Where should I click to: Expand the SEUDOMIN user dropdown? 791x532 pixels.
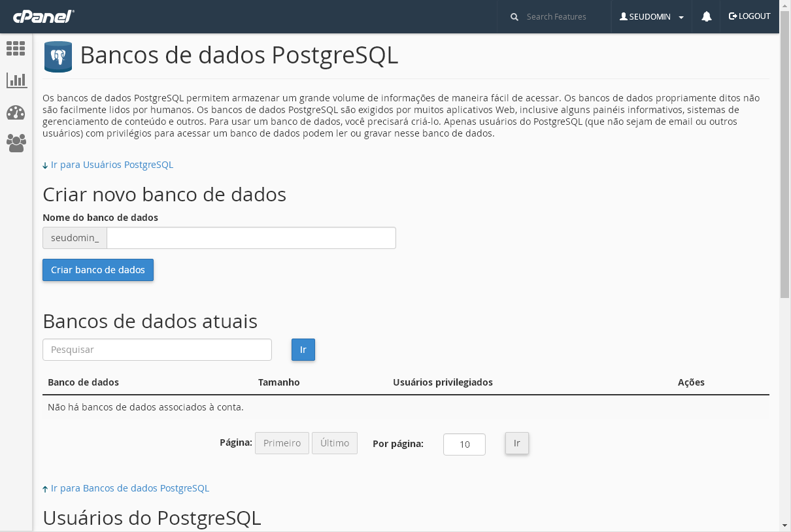pyautogui.click(x=652, y=16)
